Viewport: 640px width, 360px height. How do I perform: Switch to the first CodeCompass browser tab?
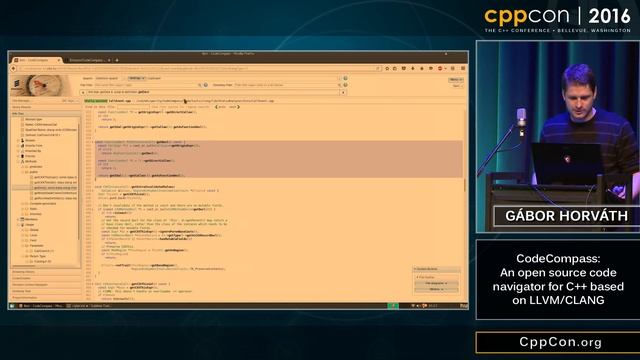click(36, 60)
